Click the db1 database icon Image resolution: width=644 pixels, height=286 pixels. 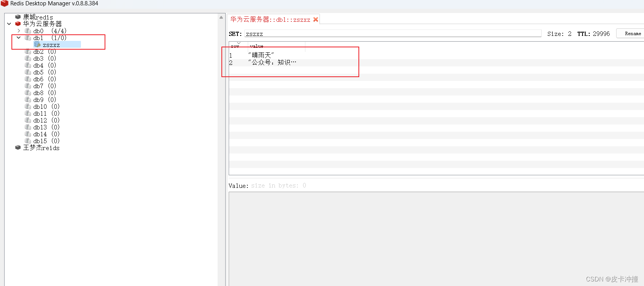coord(28,37)
